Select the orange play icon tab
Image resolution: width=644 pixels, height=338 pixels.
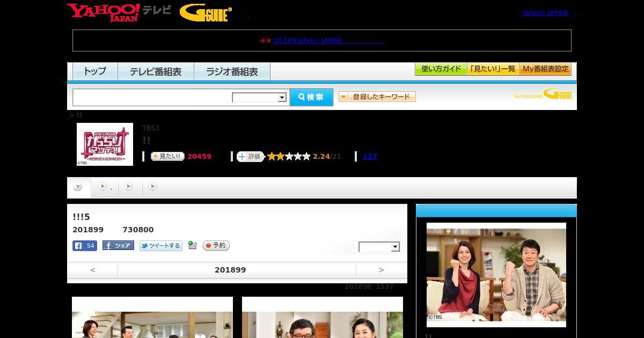(105, 187)
